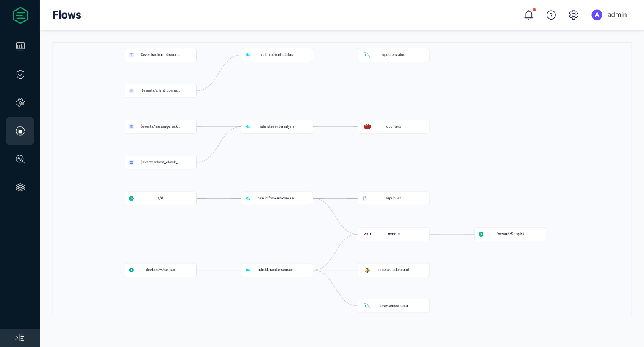Click the MySQL icon on update-status
The image size is (644, 347).
click(367, 55)
